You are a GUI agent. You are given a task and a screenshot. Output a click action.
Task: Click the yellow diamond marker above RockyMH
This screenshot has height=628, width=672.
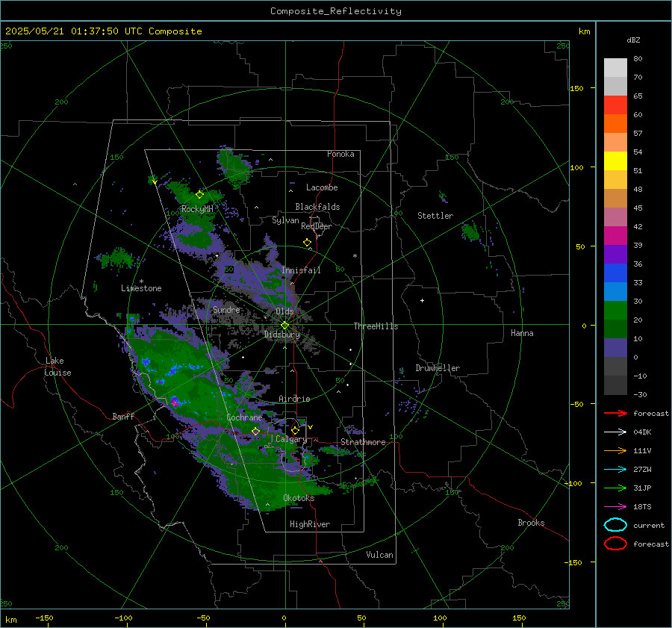tap(199, 195)
